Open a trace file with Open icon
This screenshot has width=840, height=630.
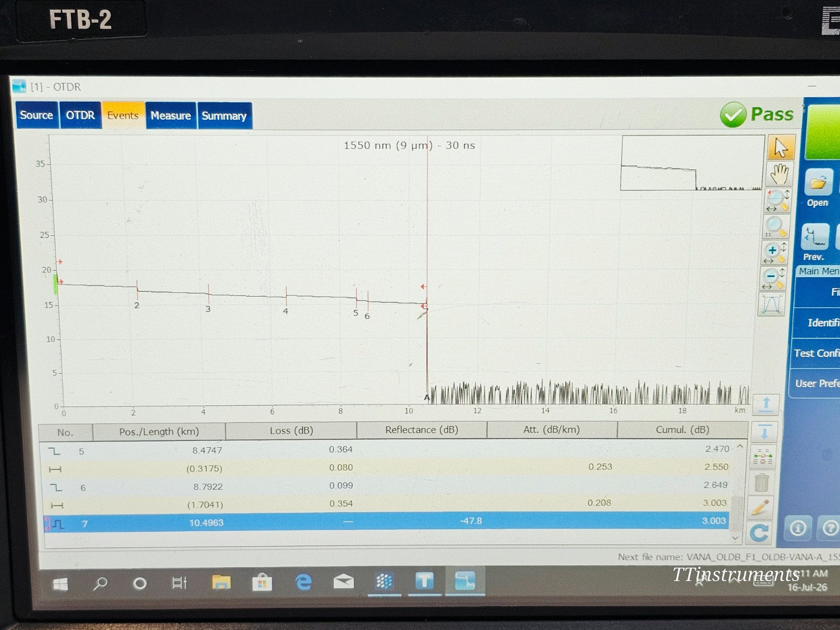coord(818,188)
